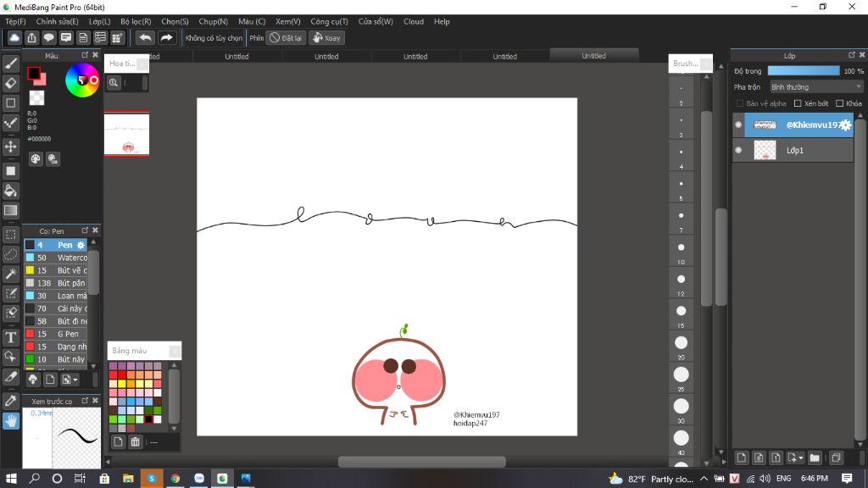Image resolution: width=868 pixels, height=488 pixels.
Task: Open the Chỉnh sửa(E) menu
Action: (x=57, y=21)
